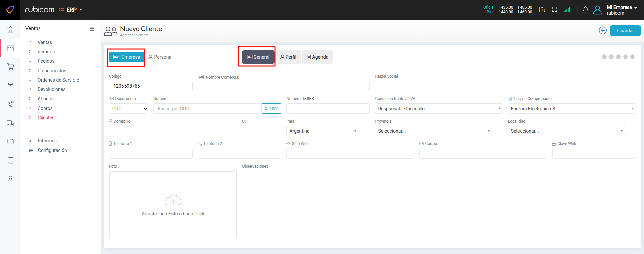This screenshot has width=644, height=254.
Task: Select the Persona client type
Action: point(160,57)
